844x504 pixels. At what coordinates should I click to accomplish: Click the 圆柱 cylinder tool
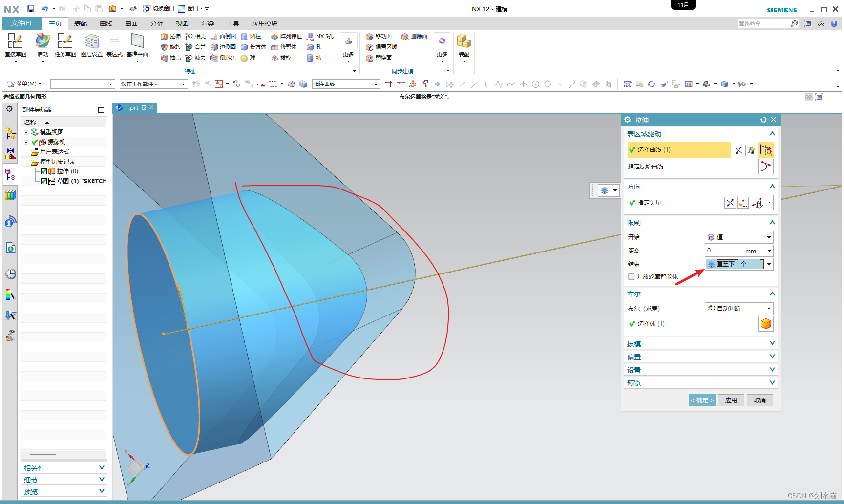[x=251, y=36]
